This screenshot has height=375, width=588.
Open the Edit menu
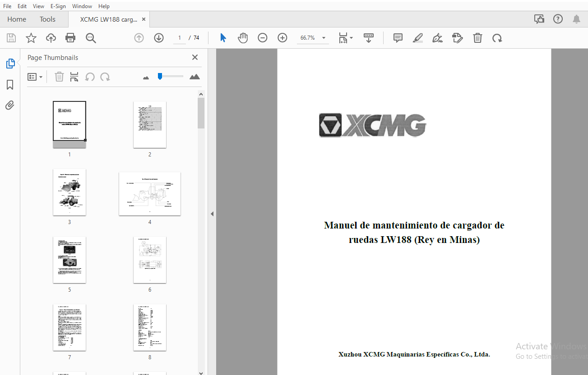pyautogui.click(x=22, y=6)
